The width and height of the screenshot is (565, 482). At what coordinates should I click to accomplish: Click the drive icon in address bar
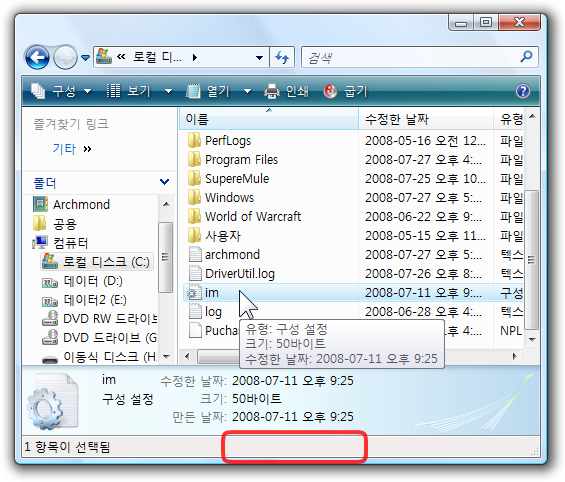point(104,57)
